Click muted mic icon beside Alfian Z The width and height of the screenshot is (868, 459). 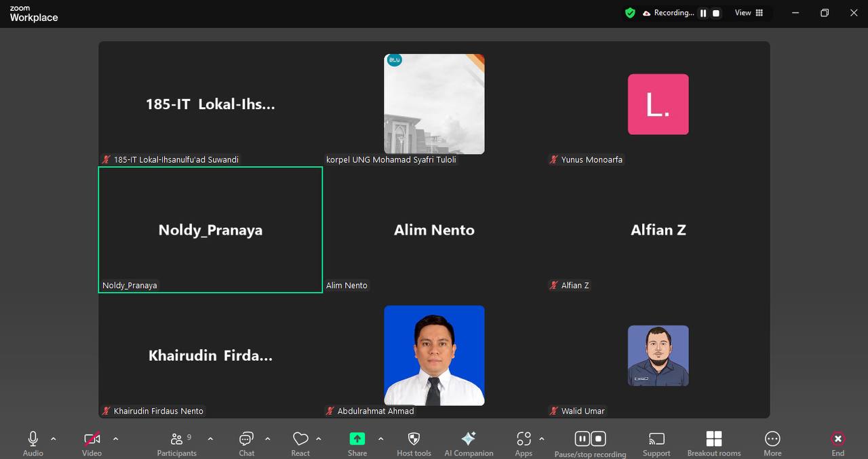554,285
